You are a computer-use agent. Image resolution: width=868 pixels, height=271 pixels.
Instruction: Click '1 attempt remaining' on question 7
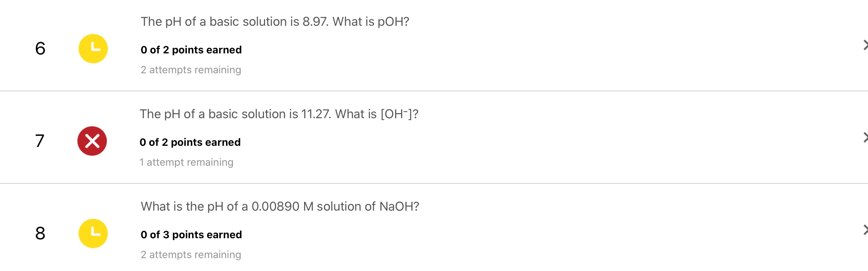click(x=187, y=162)
